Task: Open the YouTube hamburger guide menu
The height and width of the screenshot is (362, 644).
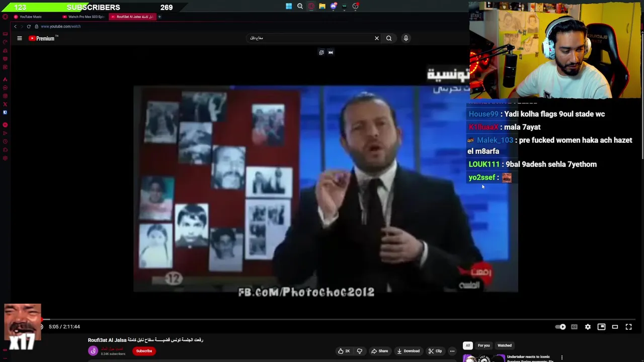Action: point(20,38)
